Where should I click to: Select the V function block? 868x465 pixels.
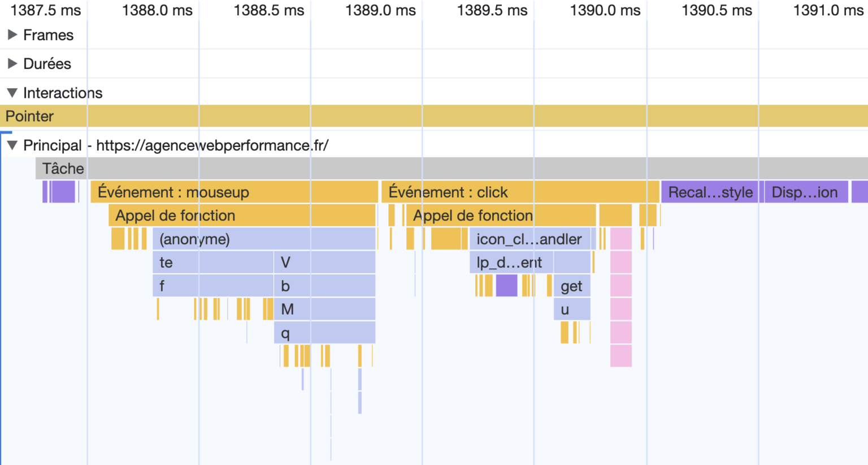pyautogui.click(x=325, y=262)
